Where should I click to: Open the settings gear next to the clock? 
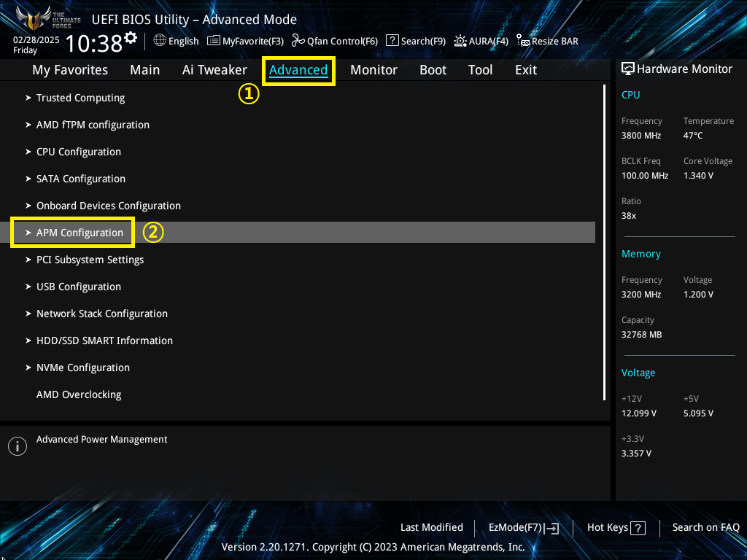(131, 38)
